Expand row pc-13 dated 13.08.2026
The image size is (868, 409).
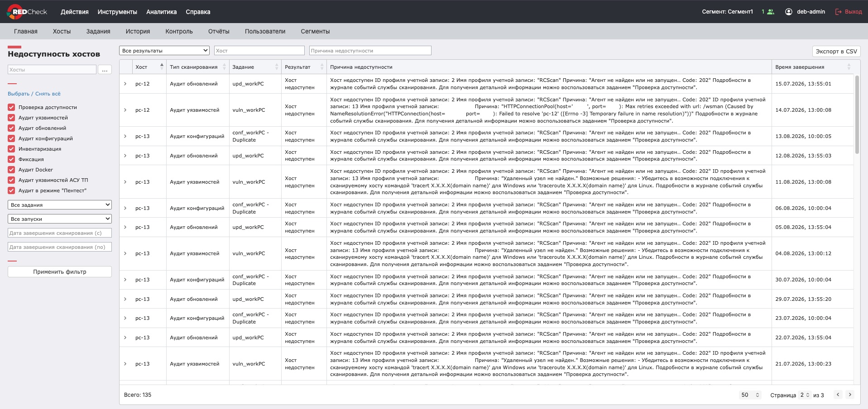[x=125, y=136]
